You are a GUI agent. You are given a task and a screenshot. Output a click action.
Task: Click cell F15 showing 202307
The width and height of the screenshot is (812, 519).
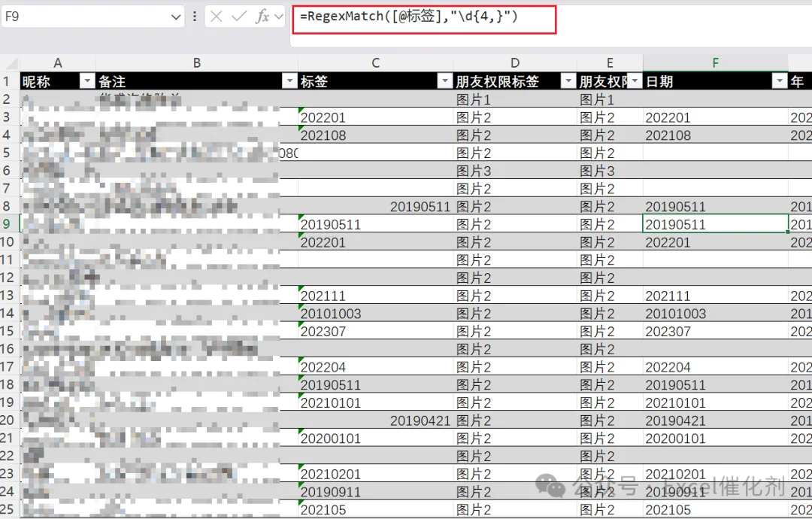(715, 331)
